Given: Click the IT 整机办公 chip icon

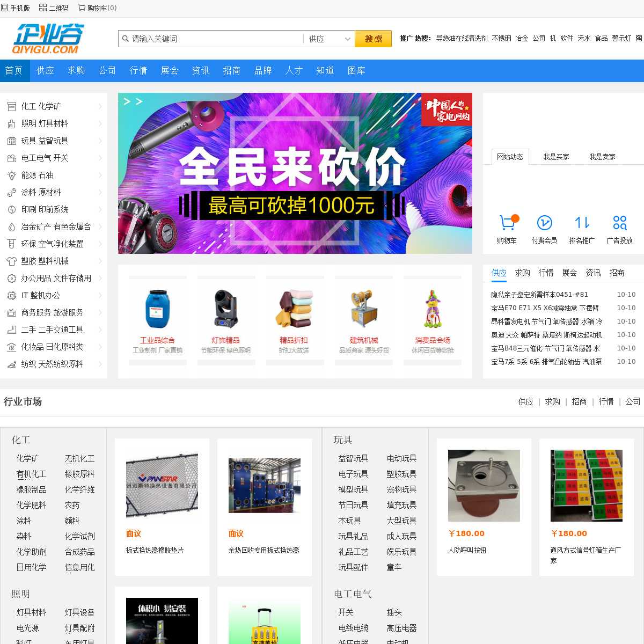Looking at the screenshot, I should click(12, 295).
